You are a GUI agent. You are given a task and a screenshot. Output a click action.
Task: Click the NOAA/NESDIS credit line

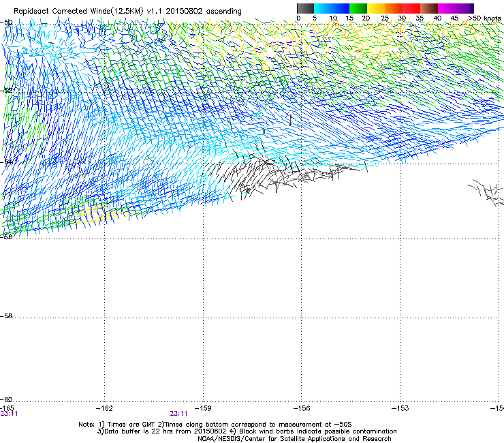tap(294, 439)
